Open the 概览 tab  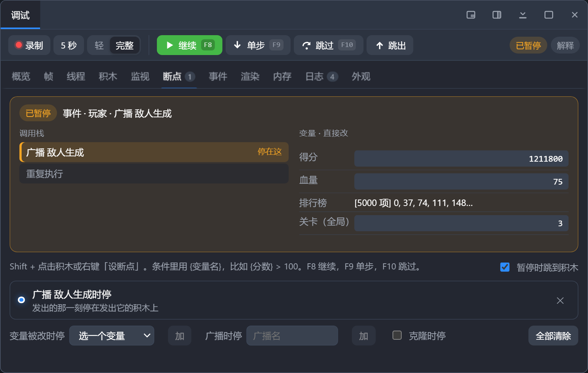[x=21, y=76]
